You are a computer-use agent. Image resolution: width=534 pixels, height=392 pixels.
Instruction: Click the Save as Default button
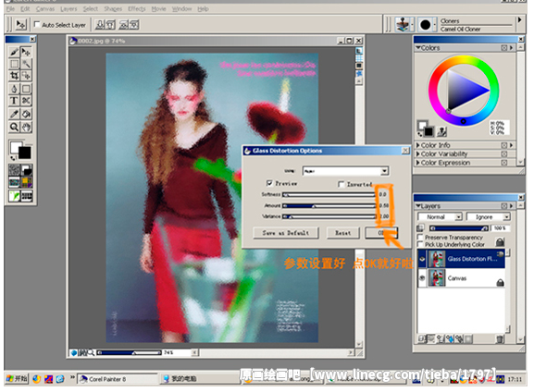(x=286, y=233)
